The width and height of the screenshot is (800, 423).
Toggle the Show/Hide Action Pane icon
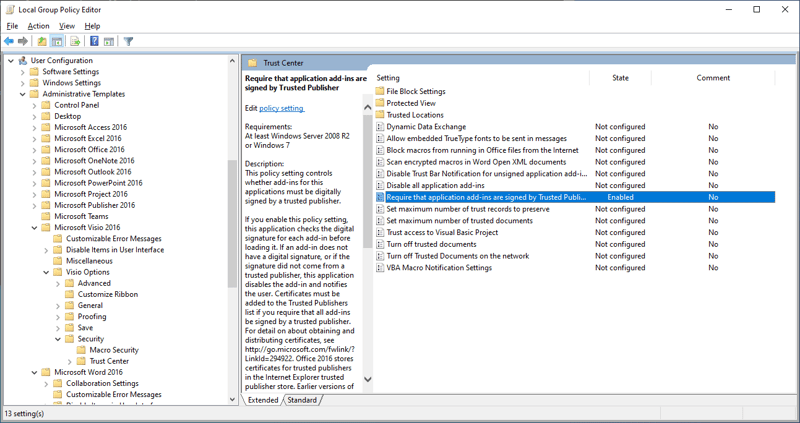pos(109,41)
